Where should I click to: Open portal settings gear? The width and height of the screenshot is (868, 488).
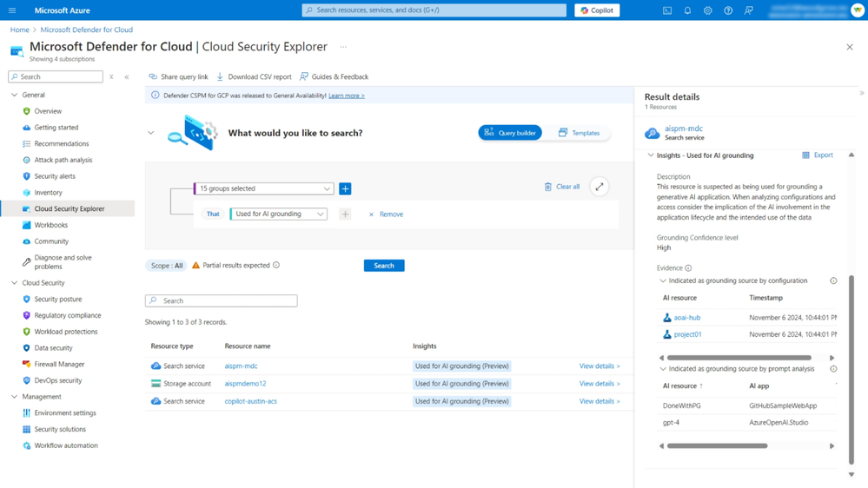coord(707,10)
